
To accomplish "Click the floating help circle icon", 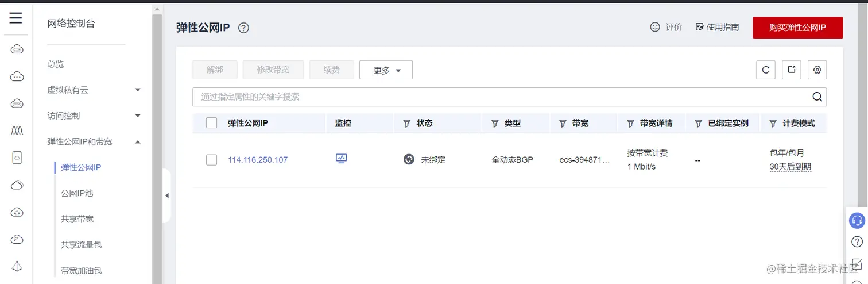I will pyautogui.click(x=857, y=241).
